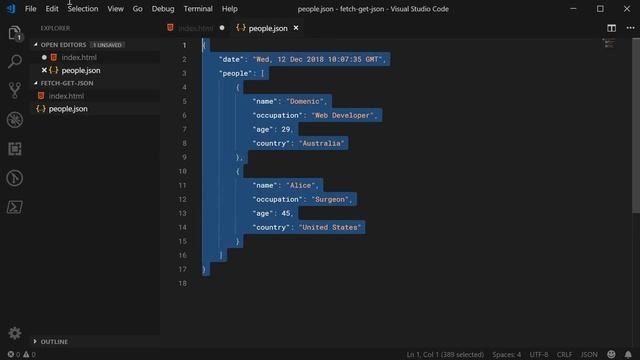Viewport: 640px width, 360px height.
Task: Select the people.json editor tab
Action: (267, 28)
